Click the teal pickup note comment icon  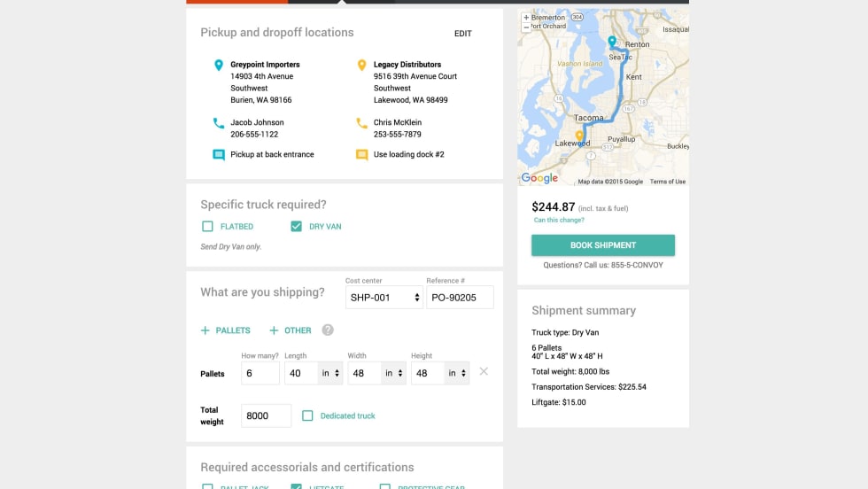point(219,154)
